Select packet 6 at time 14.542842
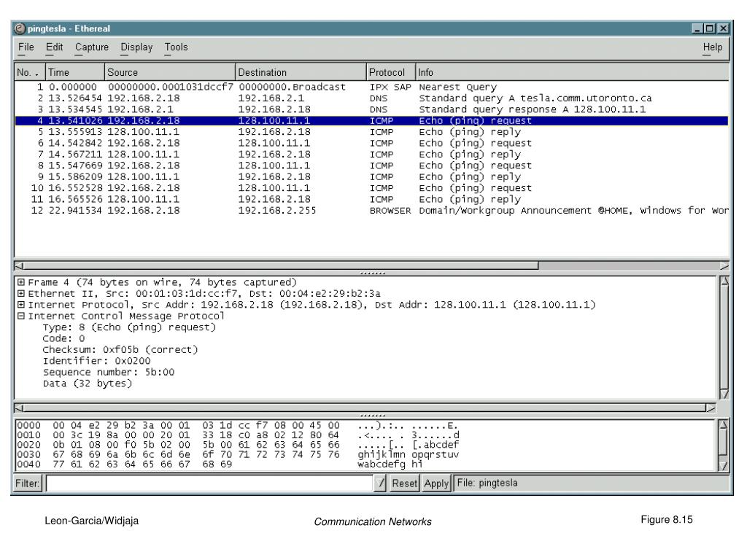This screenshot has width=747, height=560. pos(371,144)
